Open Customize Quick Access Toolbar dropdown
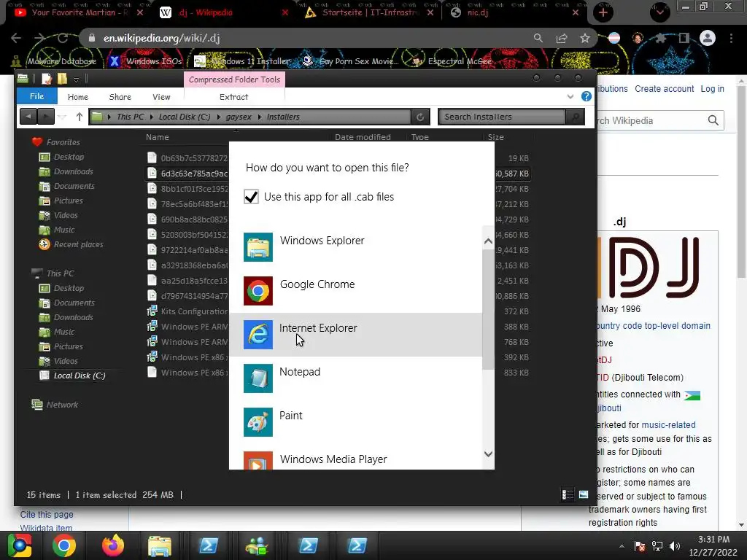The height and width of the screenshot is (560, 747). point(76,79)
